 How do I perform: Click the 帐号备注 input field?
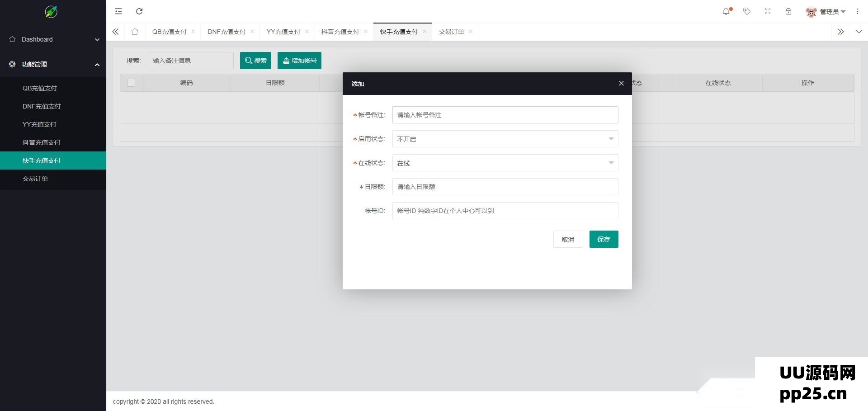click(x=505, y=115)
